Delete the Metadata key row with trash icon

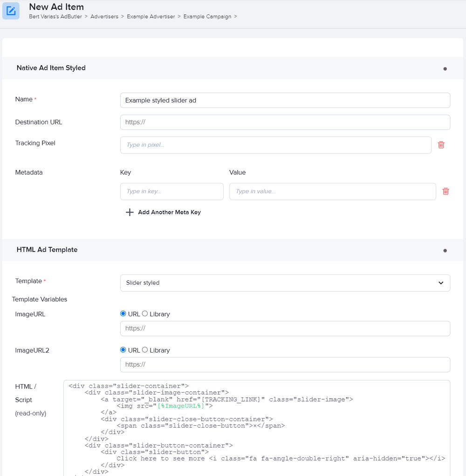click(445, 191)
